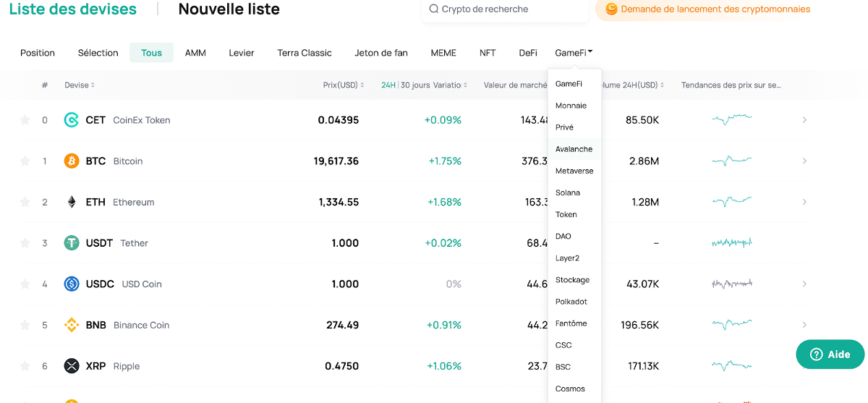Open ETH row details chevron arrow
The width and height of the screenshot is (868, 403).
[x=804, y=202]
